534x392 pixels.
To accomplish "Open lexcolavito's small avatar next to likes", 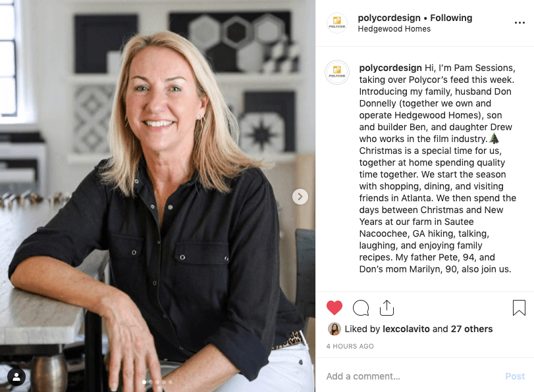I will point(334,329).
